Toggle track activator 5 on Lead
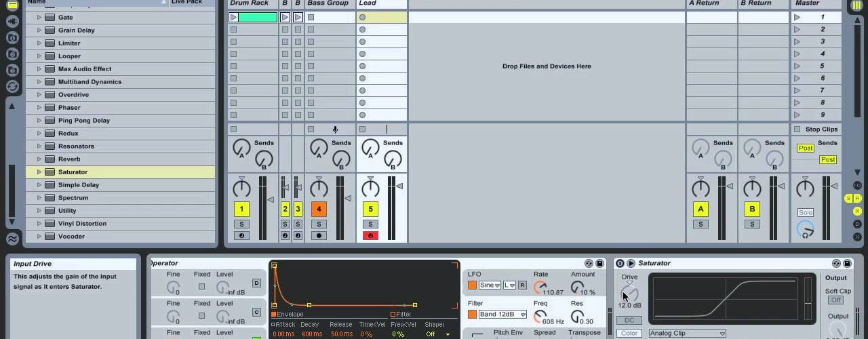868x339 pixels. (x=370, y=209)
